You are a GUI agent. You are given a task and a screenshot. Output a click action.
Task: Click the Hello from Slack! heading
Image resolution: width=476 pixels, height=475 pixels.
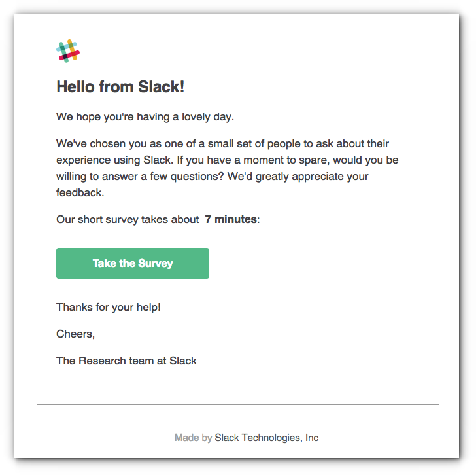pyautogui.click(x=120, y=87)
